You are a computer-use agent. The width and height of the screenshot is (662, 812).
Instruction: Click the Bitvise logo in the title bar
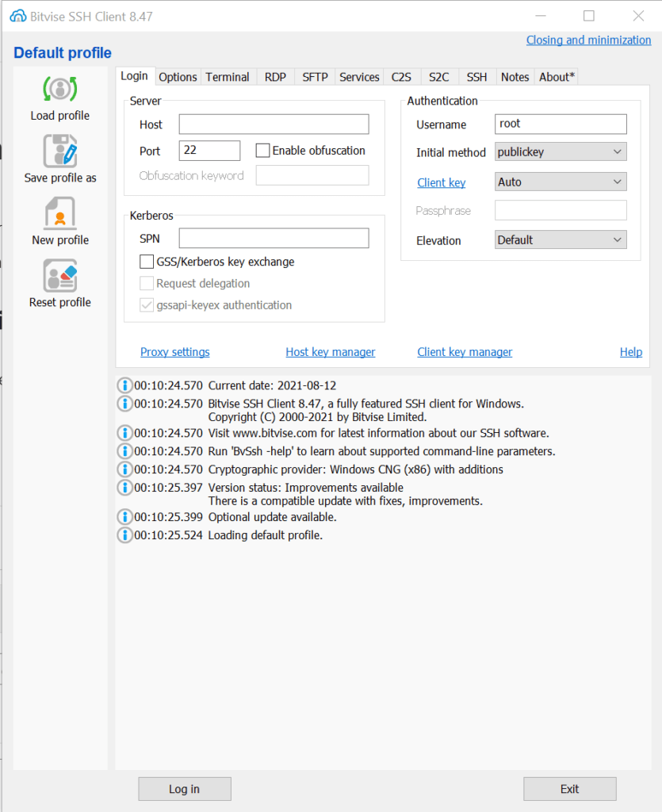point(17,15)
